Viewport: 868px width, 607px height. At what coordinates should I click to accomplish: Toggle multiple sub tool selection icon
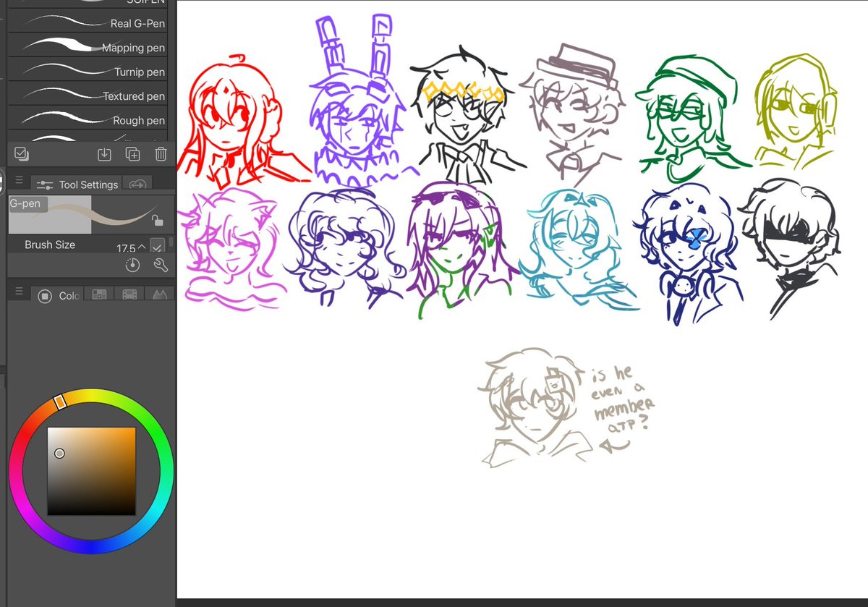click(21, 153)
